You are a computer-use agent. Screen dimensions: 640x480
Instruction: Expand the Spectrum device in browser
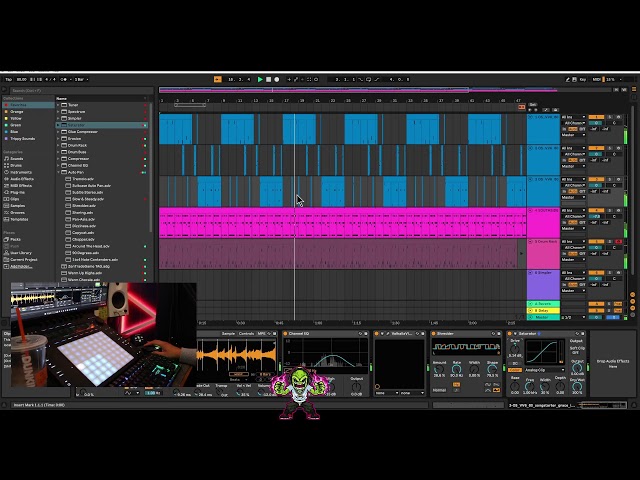click(x=58, y=111)
